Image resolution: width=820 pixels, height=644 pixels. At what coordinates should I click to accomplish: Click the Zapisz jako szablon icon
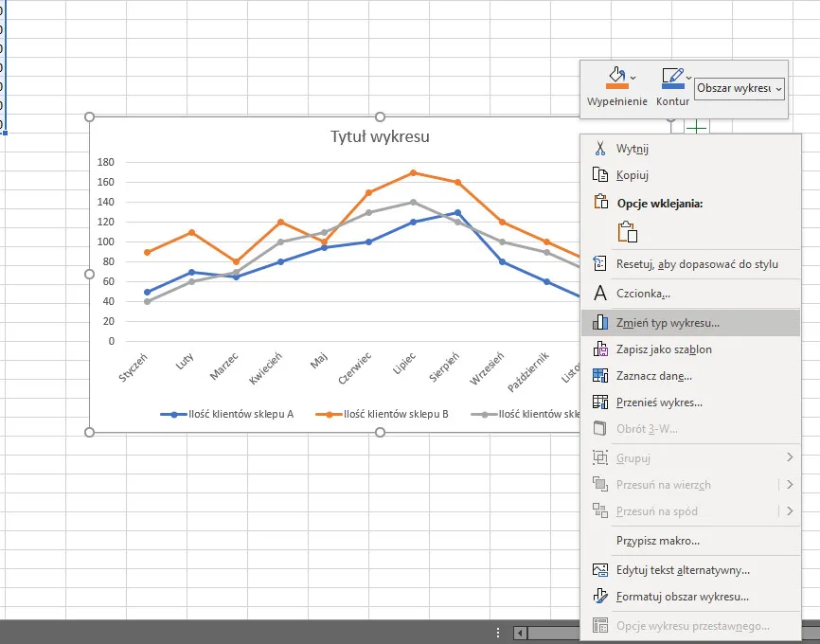(x=599, y=349)
